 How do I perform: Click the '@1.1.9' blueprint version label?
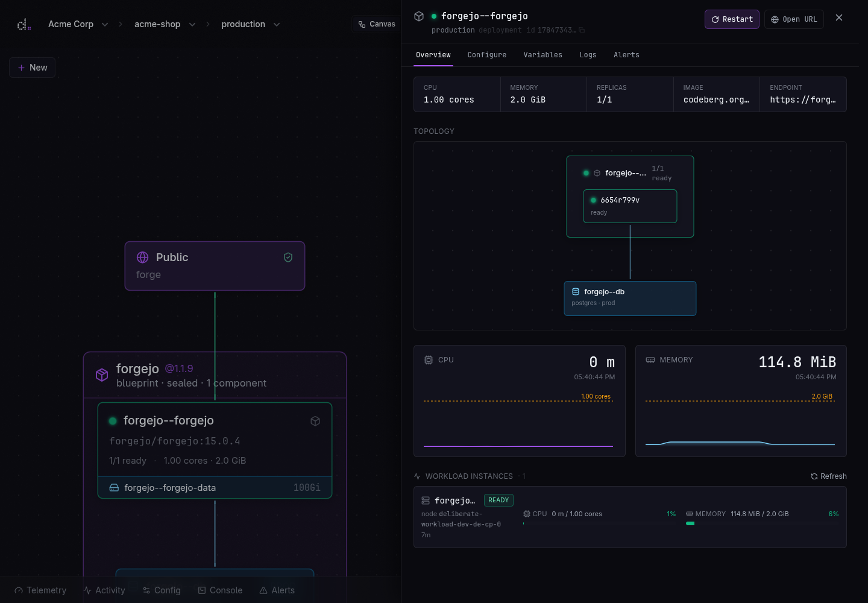tap(179, 368)
